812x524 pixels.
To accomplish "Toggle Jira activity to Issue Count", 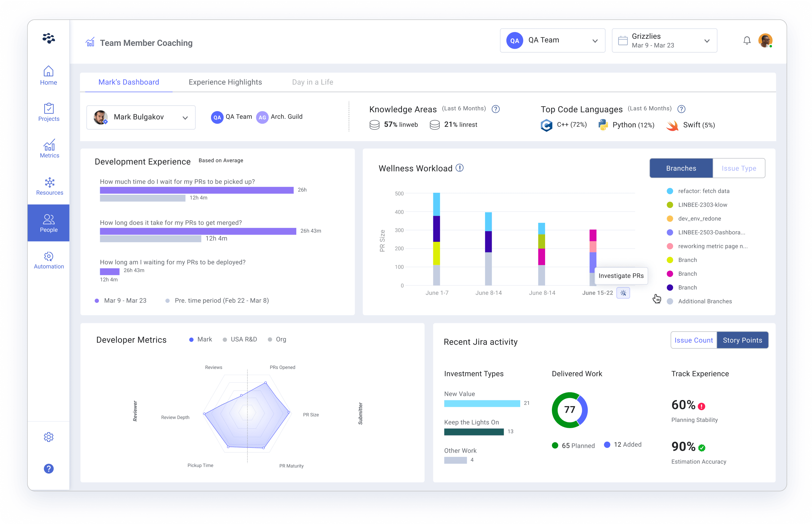I will [x=693, y=340].
